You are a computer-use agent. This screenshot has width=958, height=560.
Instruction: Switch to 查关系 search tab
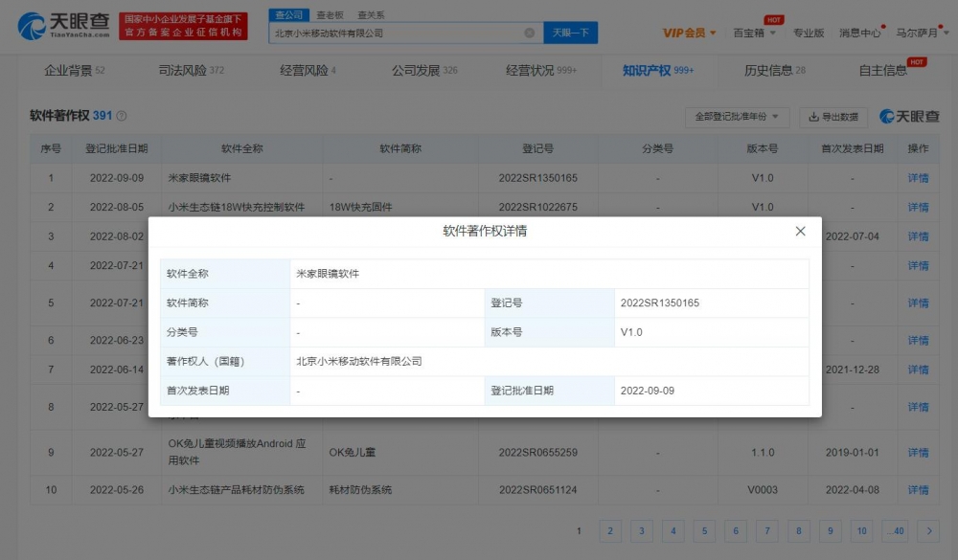click(371, 14)
